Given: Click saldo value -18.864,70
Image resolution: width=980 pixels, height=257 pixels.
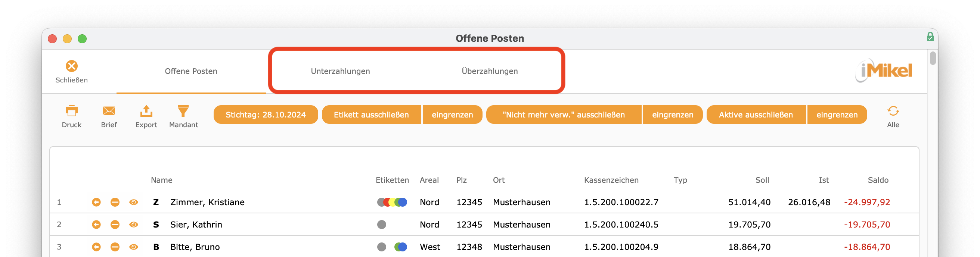Looking at the screenshot, I should pos(867,247).
